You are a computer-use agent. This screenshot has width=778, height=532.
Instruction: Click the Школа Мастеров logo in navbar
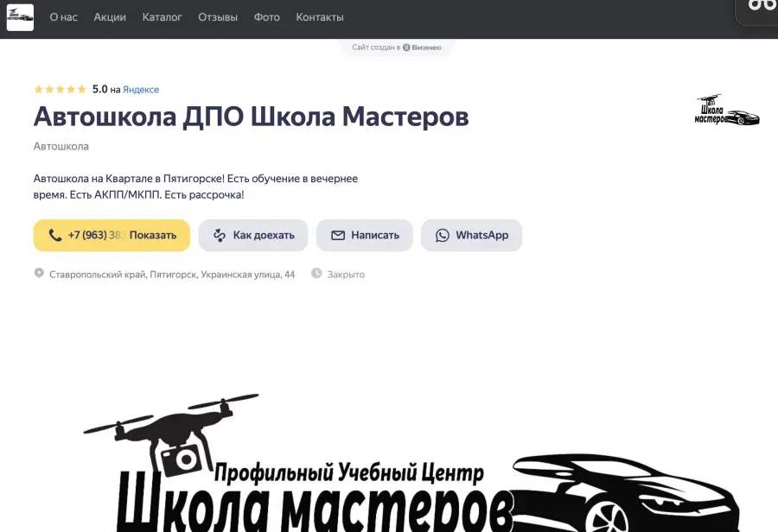pos(20,17)
